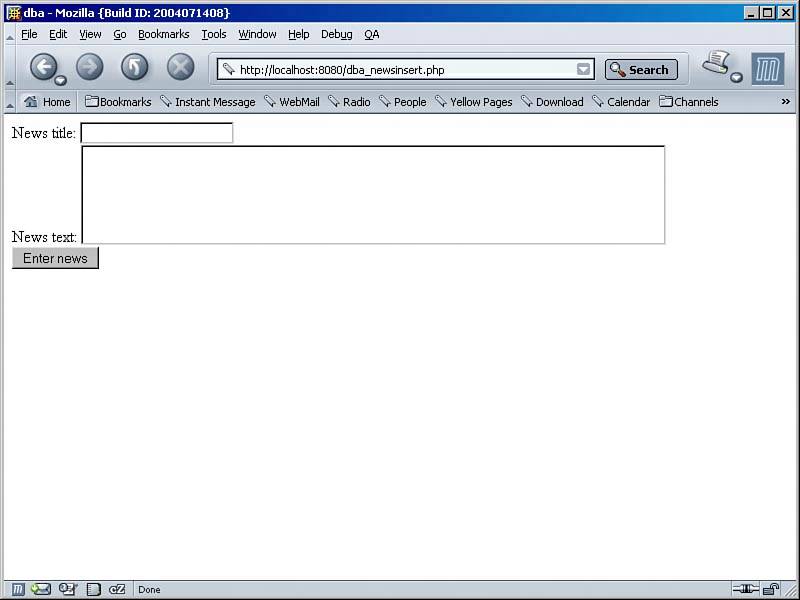Image resolution: width=800 pixels, height=600 pixels.
Task: Submit form with Enter news button
Action: tap(55, 258)
